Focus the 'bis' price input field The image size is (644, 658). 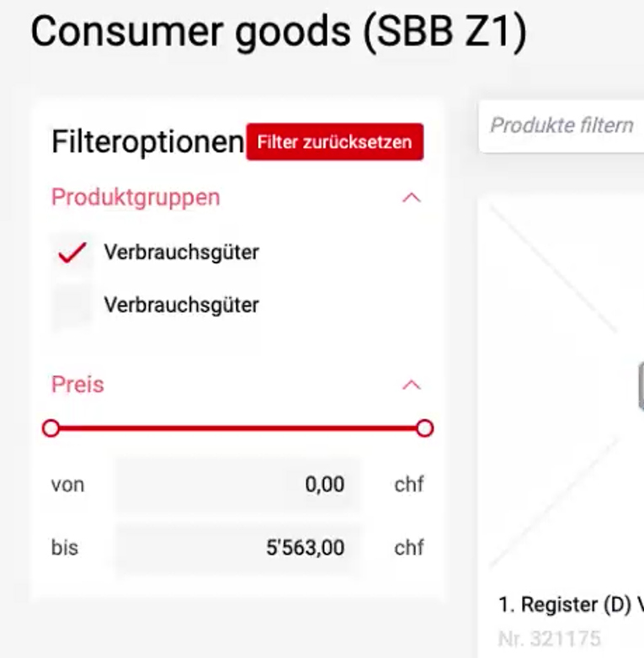(237, 548)
